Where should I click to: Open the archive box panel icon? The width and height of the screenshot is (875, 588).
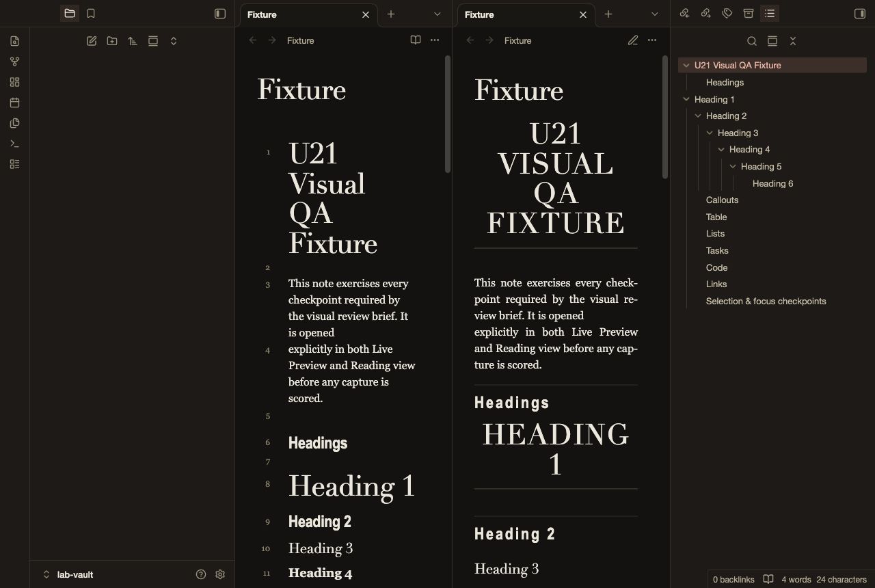coord(749,14)
